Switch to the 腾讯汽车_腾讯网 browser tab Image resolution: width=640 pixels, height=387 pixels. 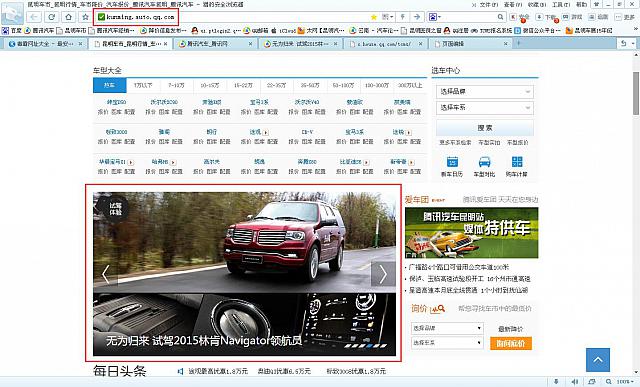pos(215,44)
